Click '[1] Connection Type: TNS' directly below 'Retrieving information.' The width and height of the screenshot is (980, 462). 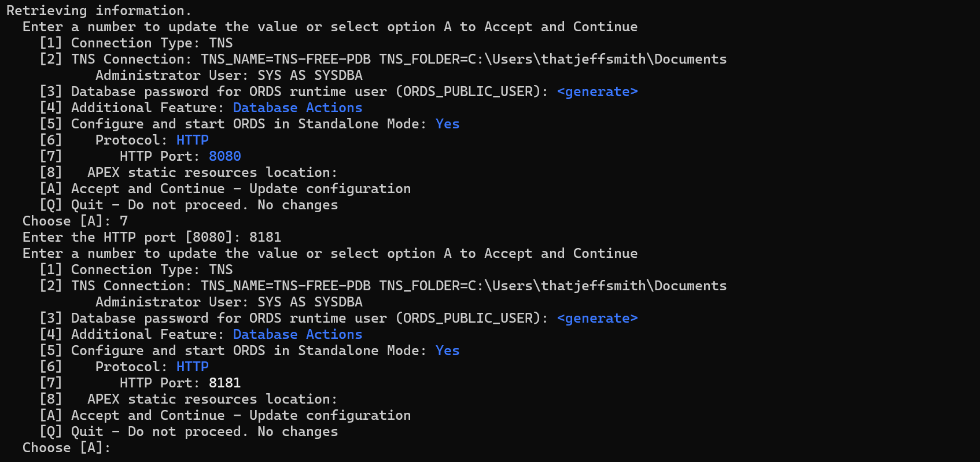[136, 43]
